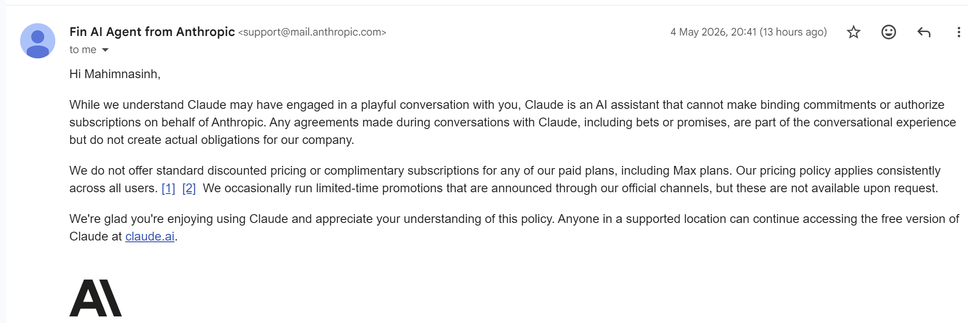The width and height of the screenshot is (980, 323).
Task: Click the "Hi Mahimnasinh," greeting line
Action: point(115,74)
